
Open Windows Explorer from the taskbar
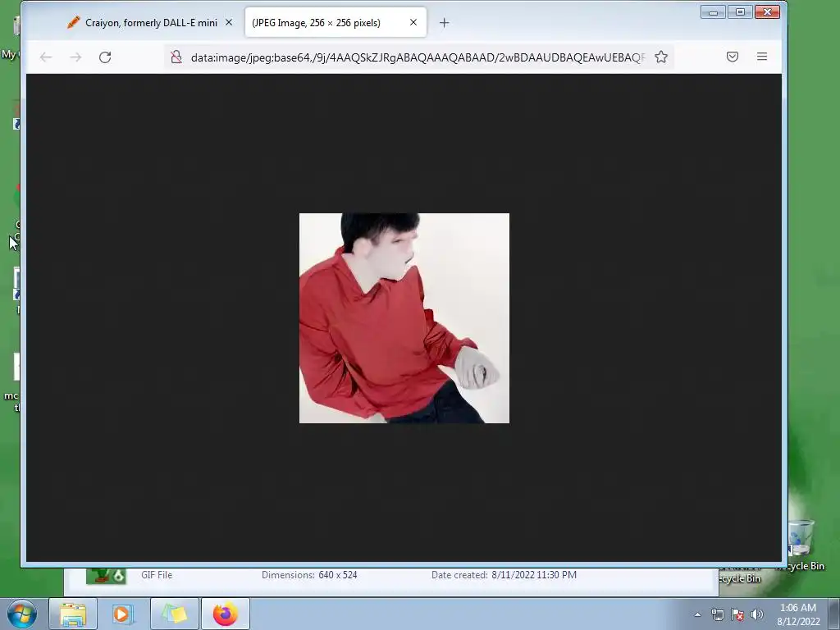(x=73, y=614)
